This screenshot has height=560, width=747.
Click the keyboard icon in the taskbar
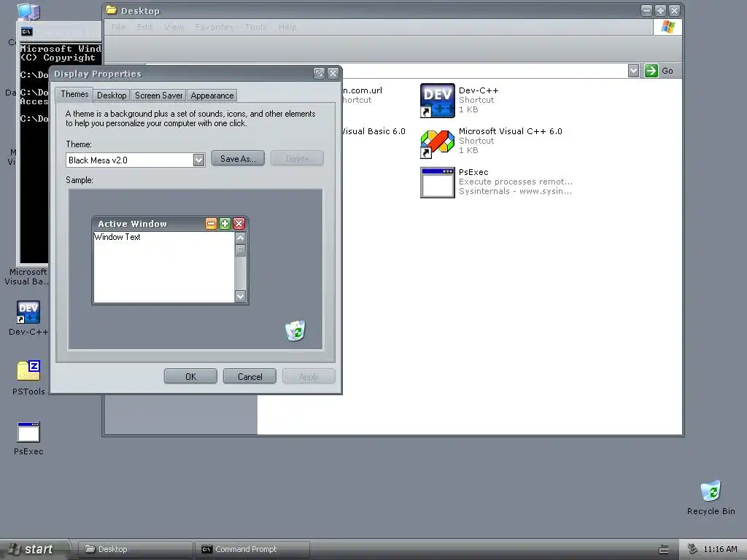[664, 550]
